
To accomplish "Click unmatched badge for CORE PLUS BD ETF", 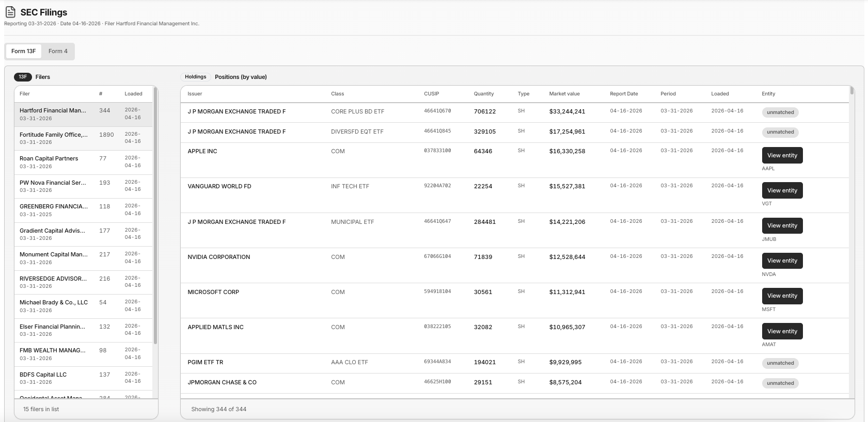I will (x=780, y=112).
